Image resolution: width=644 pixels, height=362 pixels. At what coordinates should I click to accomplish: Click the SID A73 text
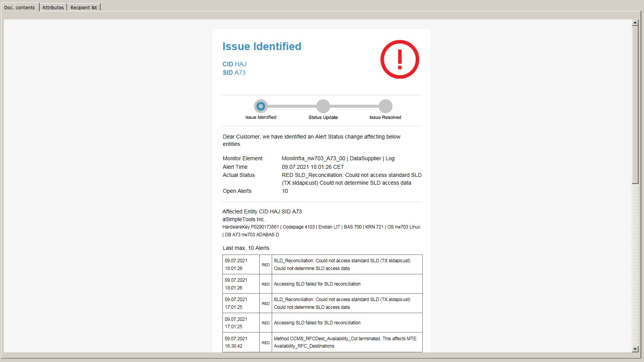234,73
